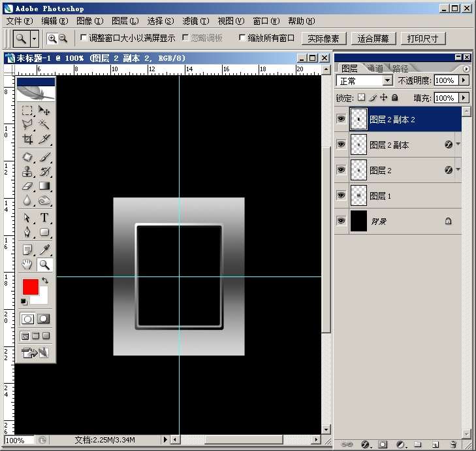Expand effects of 图层 2
This screenshot has width=476, height=451.
[x=458, y=169]
